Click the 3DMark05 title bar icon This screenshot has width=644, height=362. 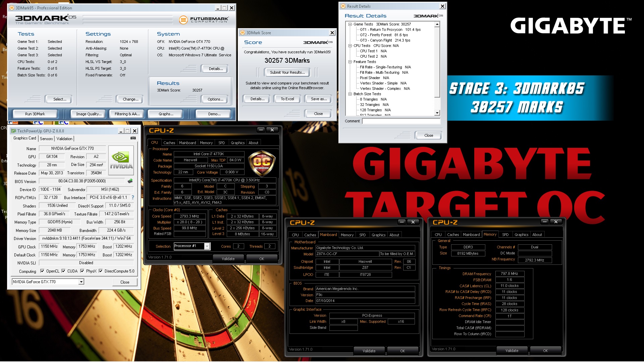pyautogui.click(x=12, y=8)
